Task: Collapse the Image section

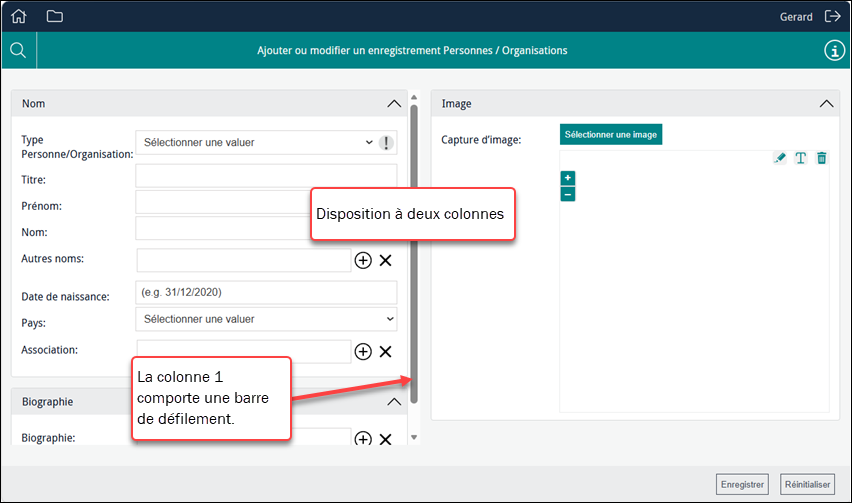Action: point(826,104)
